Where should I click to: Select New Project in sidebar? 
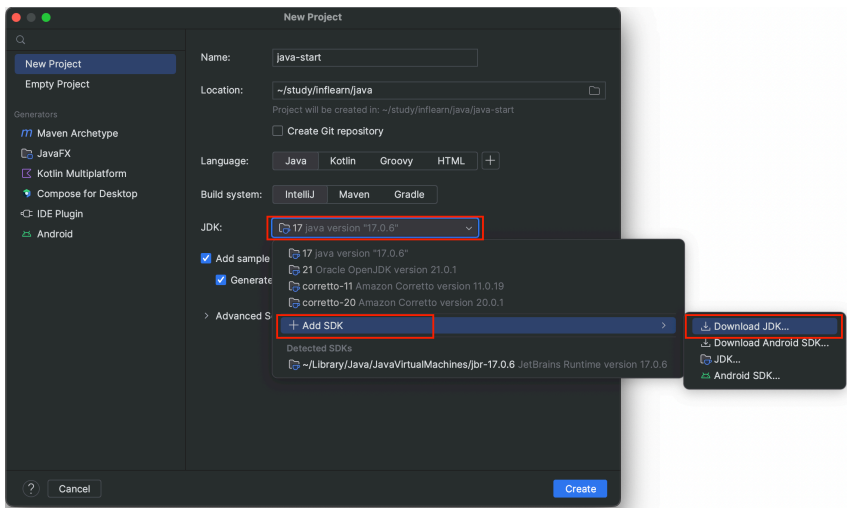point(95,64)
